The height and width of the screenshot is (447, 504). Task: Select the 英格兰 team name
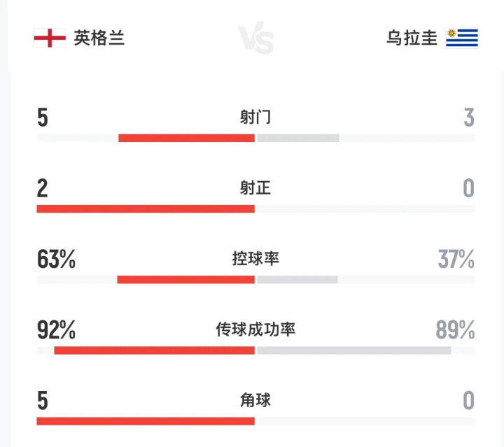coord(99,38)
